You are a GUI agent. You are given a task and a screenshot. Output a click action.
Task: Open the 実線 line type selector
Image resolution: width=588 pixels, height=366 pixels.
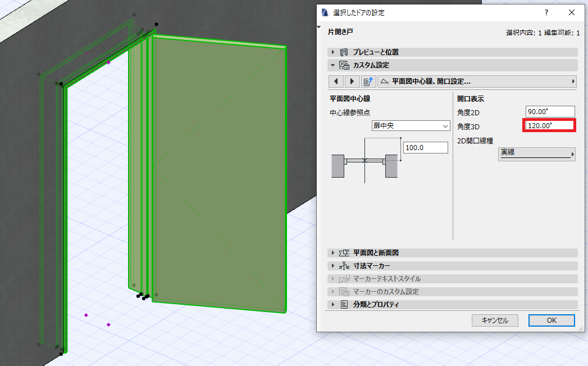[537, 153]
